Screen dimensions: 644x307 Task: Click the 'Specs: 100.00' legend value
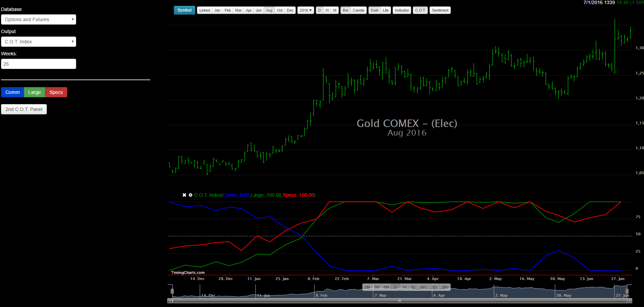click(298, 195)
